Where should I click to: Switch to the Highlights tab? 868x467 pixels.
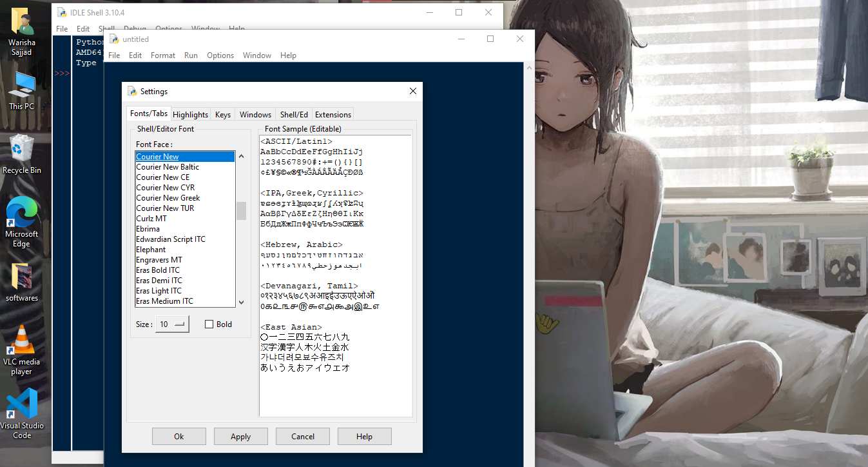pos(191,115)
